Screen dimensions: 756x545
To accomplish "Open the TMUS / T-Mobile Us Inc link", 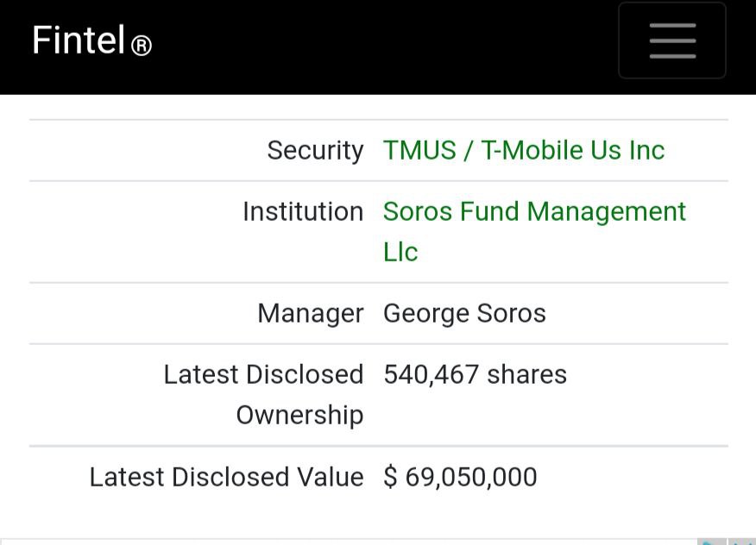I will coord(524,150).
